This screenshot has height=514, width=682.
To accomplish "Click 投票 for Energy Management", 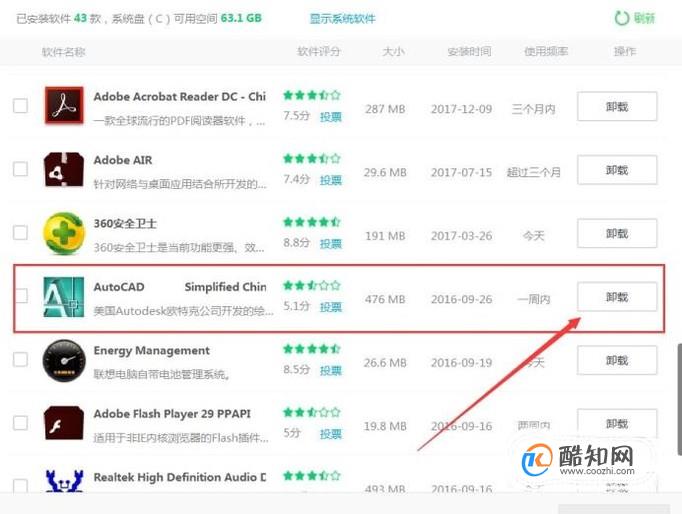I will [331, 370].
